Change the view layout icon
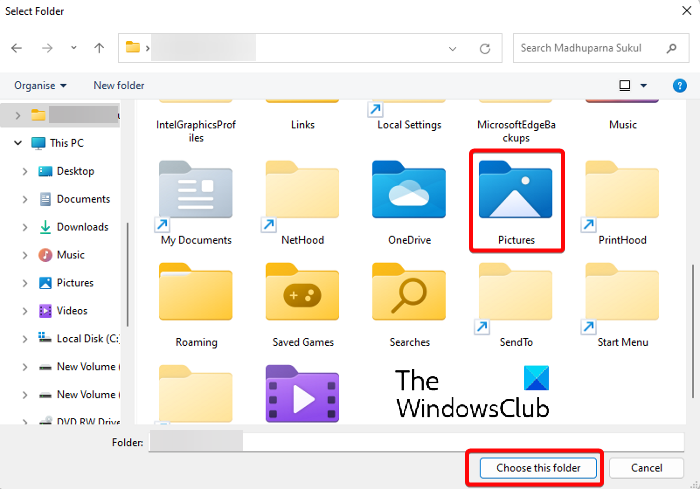Image resolution: width=700 pixels, height=489 pixels. [625, 85]
